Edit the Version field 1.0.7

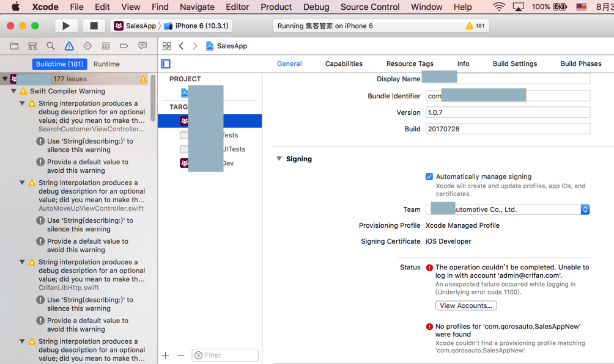(x=508, y=112)
